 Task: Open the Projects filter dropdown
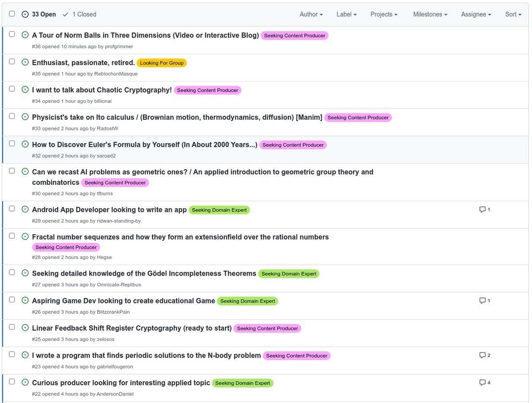point(384,14)
